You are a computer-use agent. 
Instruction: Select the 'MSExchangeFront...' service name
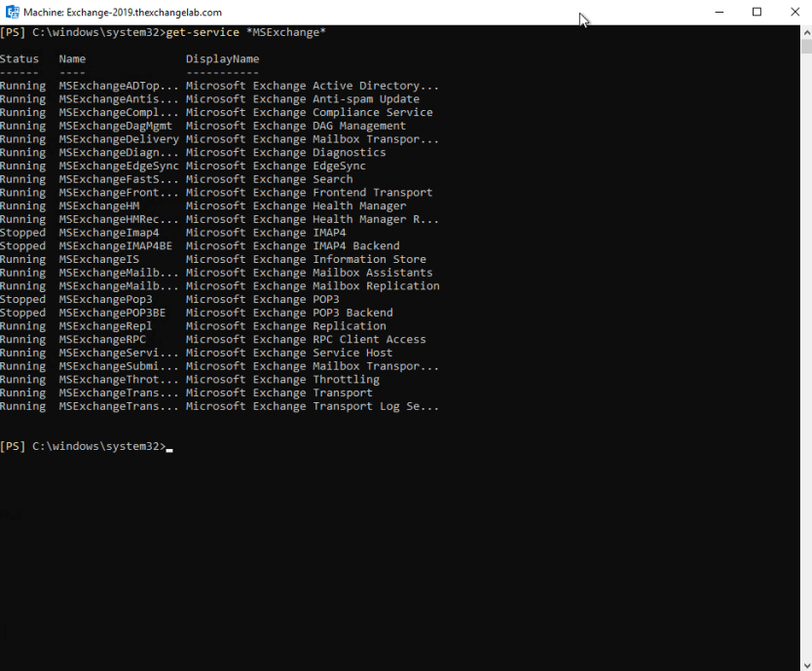(119, 193)
